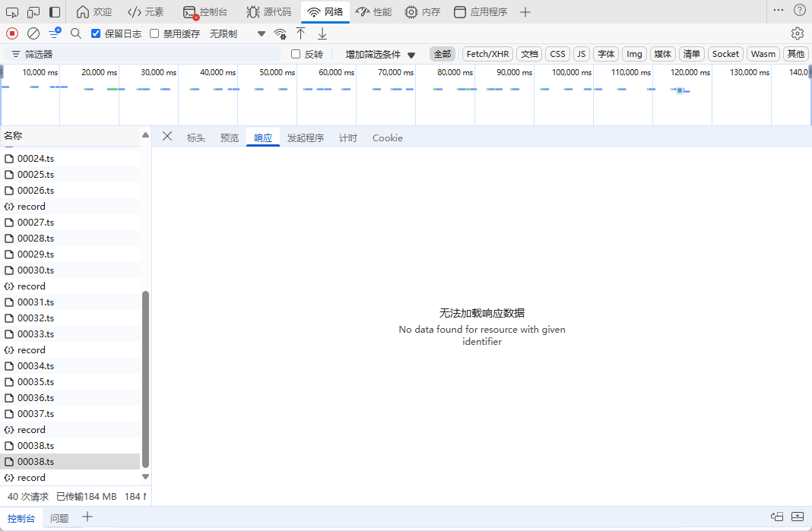This screenshot has width=812, height=531.
Task: Open network conditions wifi-gear icon
Action: (x=280, y=34)
